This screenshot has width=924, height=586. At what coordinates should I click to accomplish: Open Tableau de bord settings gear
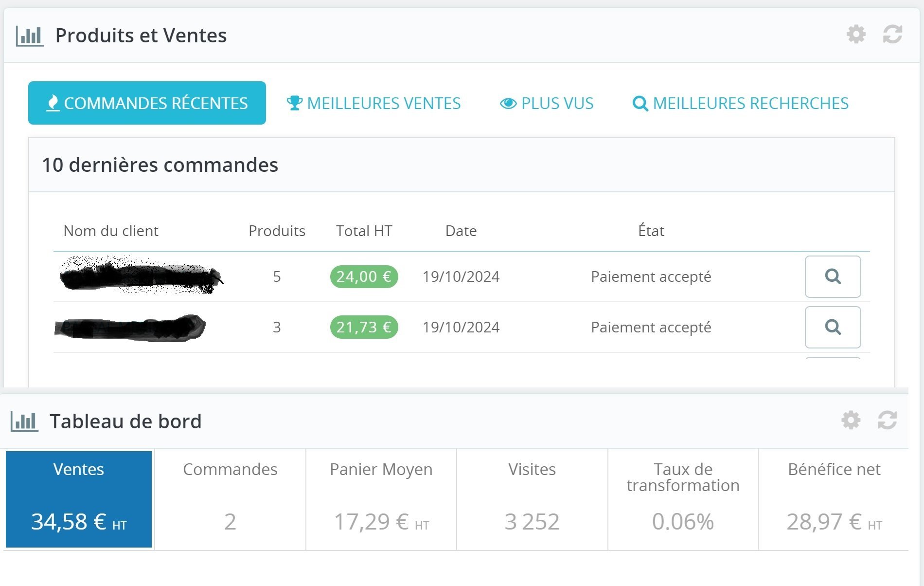(x=851, y=420)
